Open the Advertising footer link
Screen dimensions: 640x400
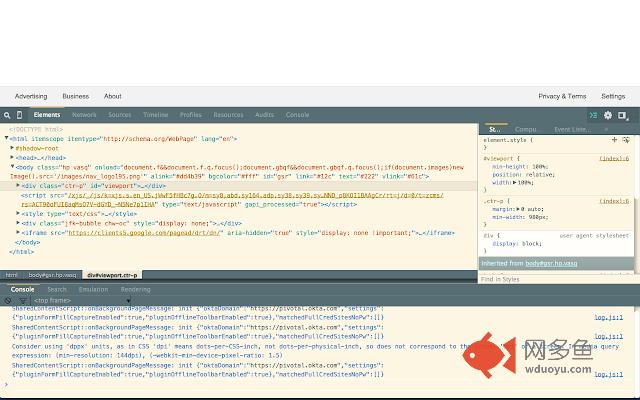click(x=31, y=96)
